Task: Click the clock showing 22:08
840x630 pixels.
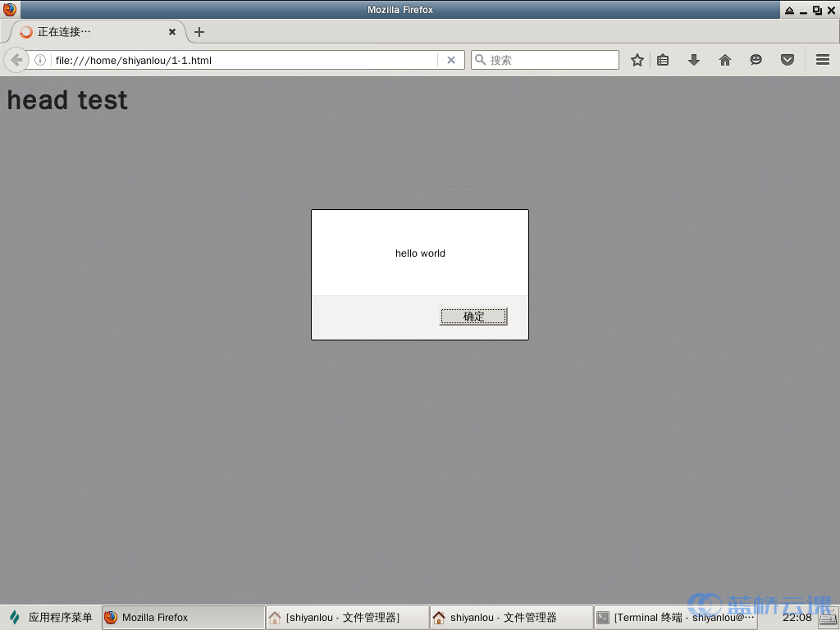Action: point(797,617)
